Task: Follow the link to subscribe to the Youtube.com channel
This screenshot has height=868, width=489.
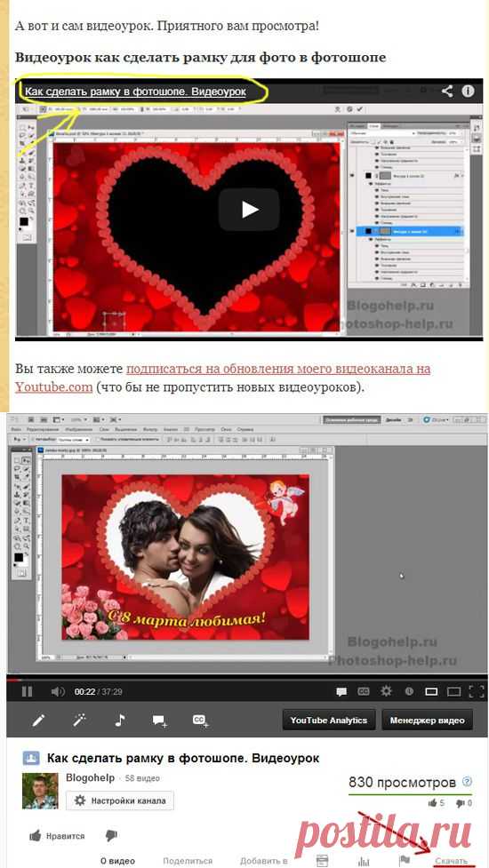Action: [x=222, y=378]
